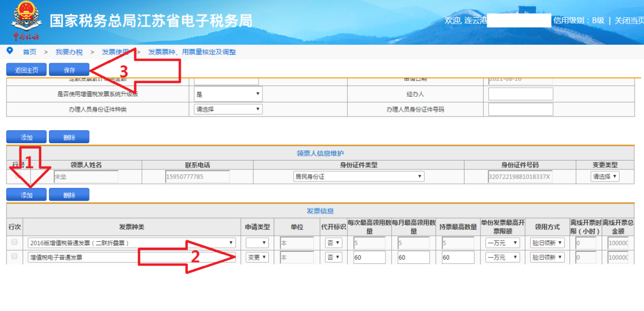
Task: Open 身份证件类型 dropdown showing 居民身份证
Action: [358, 177]
